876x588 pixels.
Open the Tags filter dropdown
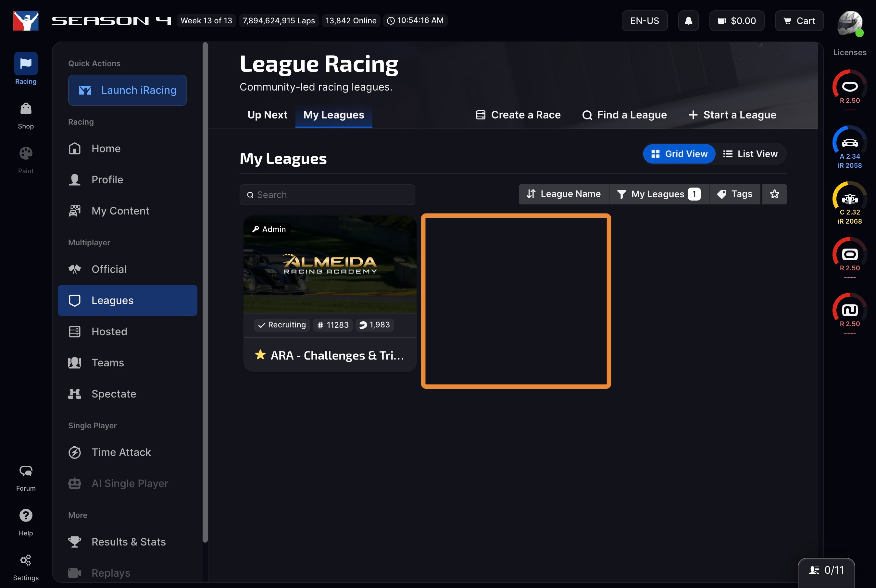[734, 194]
